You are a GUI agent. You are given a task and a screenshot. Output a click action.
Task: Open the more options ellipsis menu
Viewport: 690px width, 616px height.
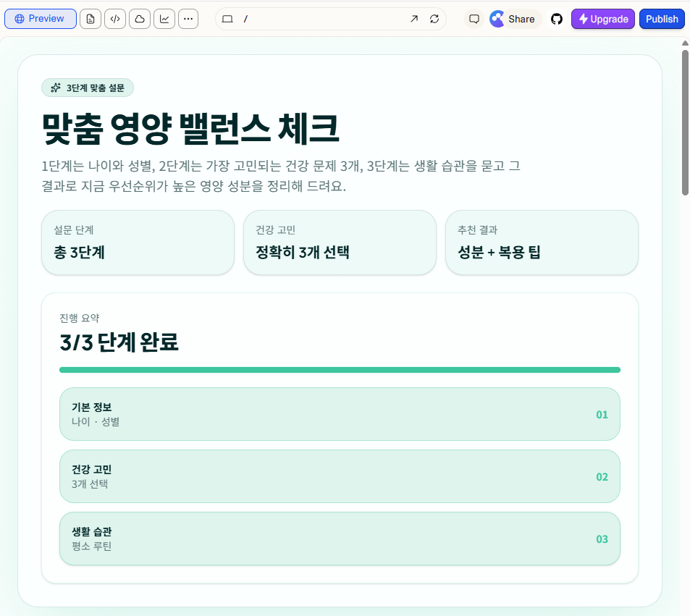pyautogui.click(x=188, y=19)
